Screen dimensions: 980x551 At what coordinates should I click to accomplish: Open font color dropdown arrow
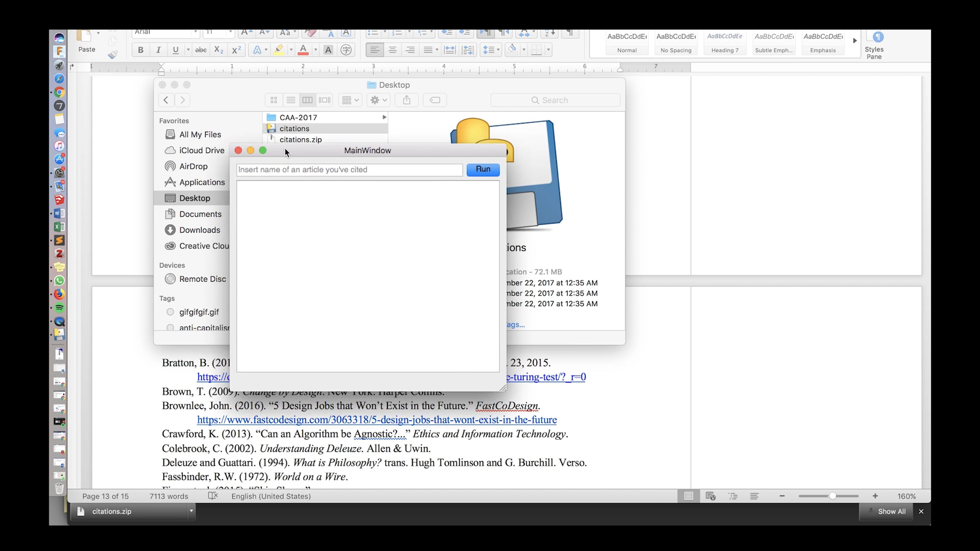tap(316, 50)
